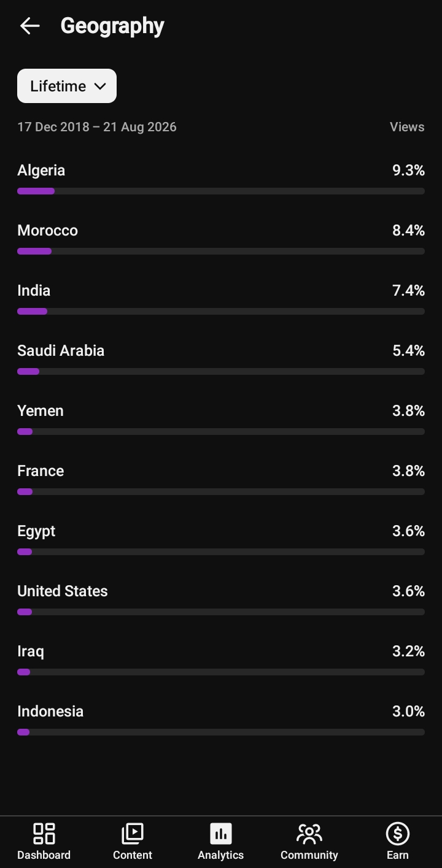
Task: Click the United States label
Action: 63,591
